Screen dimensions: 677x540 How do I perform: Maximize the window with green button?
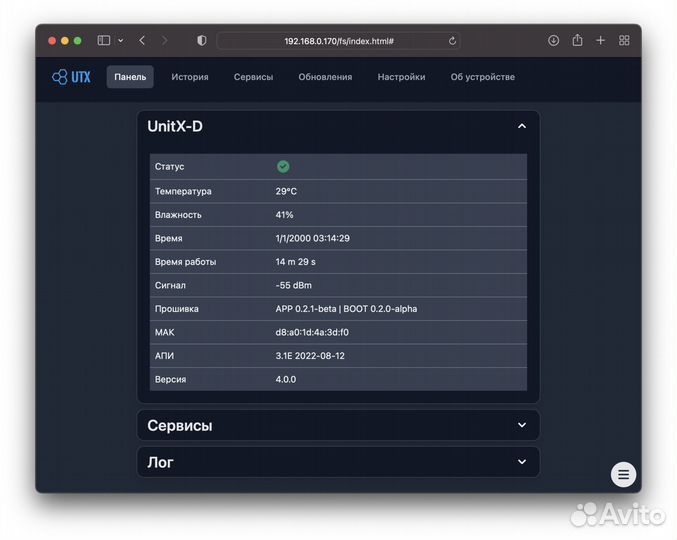click(78, 41)
